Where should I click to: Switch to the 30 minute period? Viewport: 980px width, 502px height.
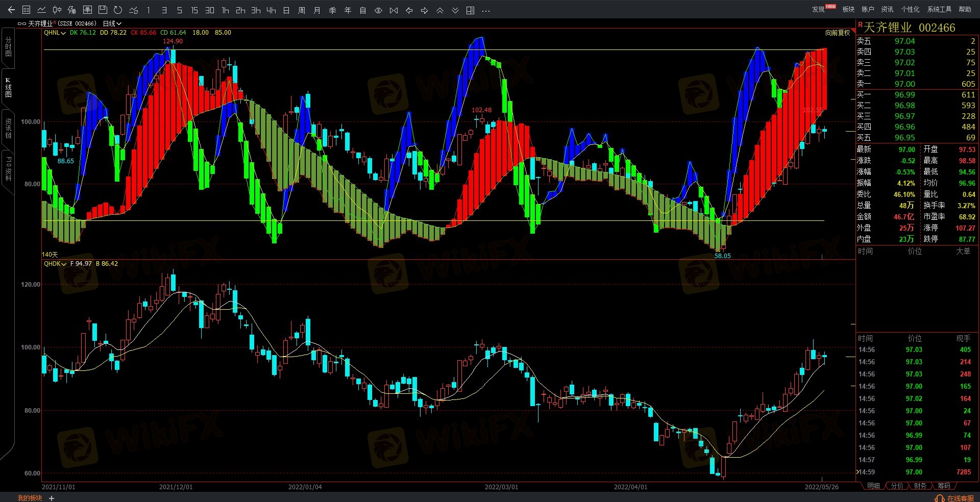point(210,10)
